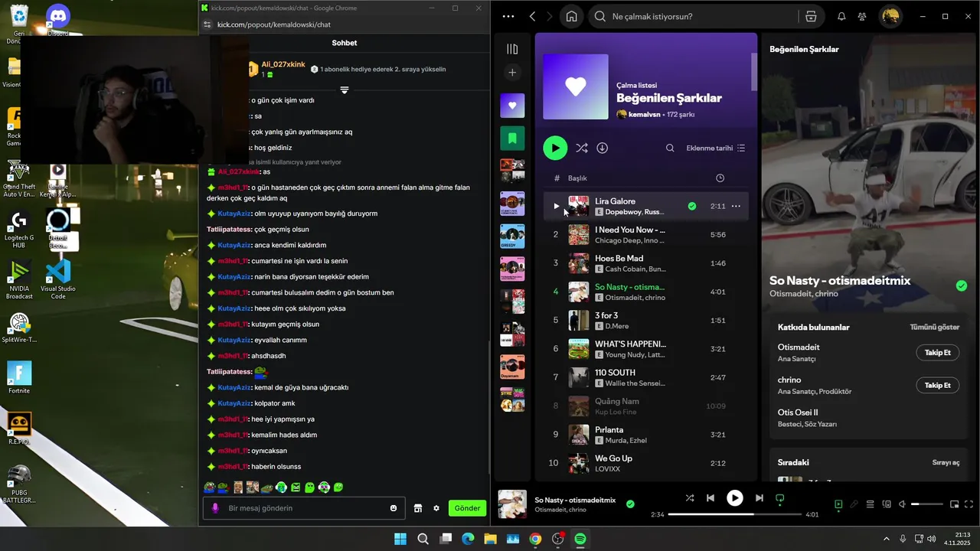The height and width of the screenshot is (551, 980).
Task: Download the Beğenilen Şarkılar playlist
Action: (603, 148)
